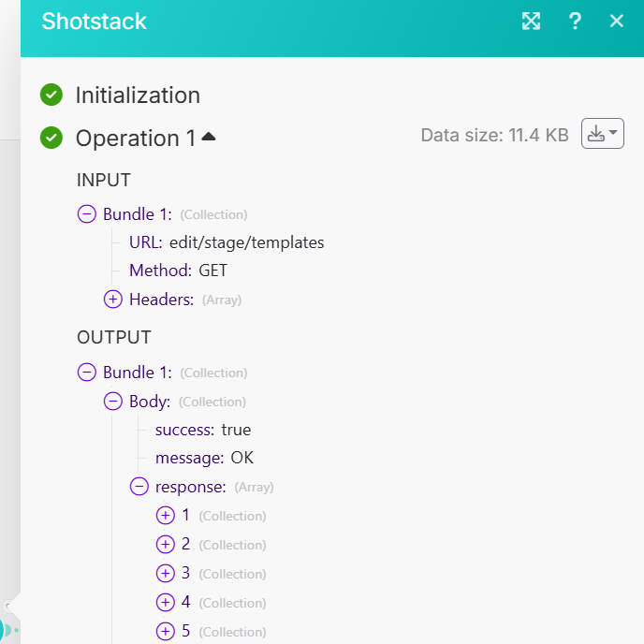
Task: Expand the Headers array
Action: click(113, 299)
